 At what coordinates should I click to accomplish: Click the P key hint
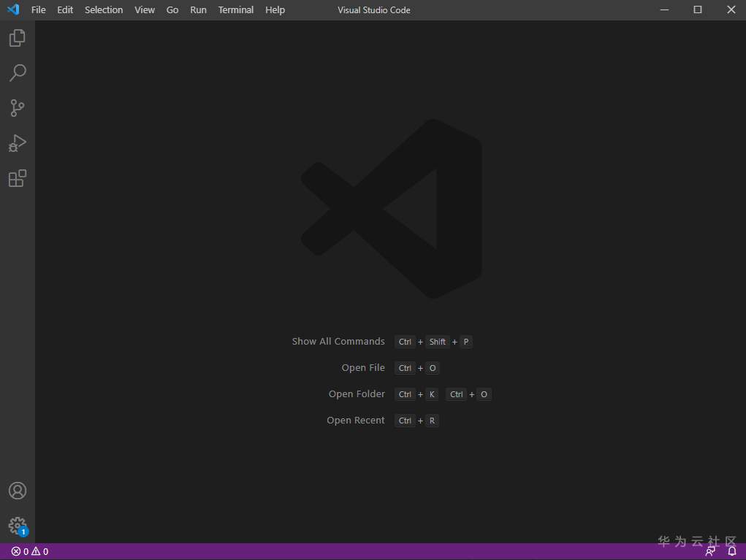coord(466,342)
